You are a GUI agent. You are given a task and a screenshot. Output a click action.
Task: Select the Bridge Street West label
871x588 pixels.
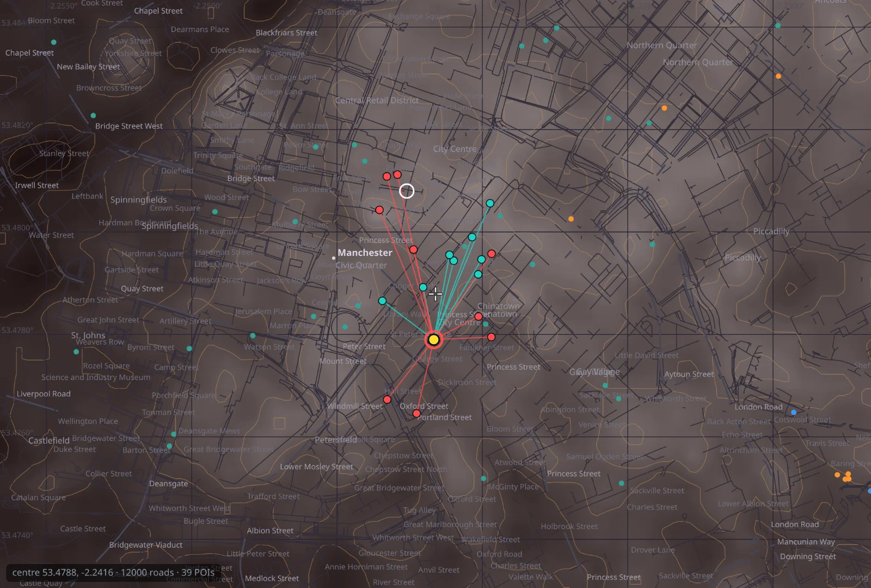pyautogui.click(x=129, y=126)
